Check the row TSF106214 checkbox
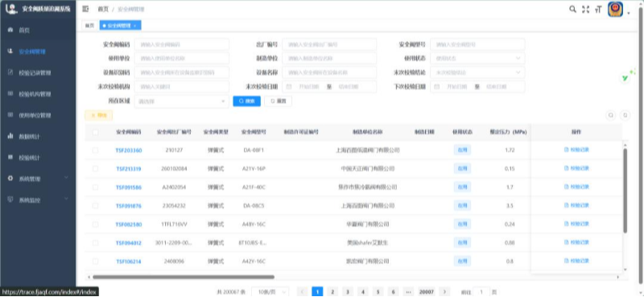 click(95, 262)
